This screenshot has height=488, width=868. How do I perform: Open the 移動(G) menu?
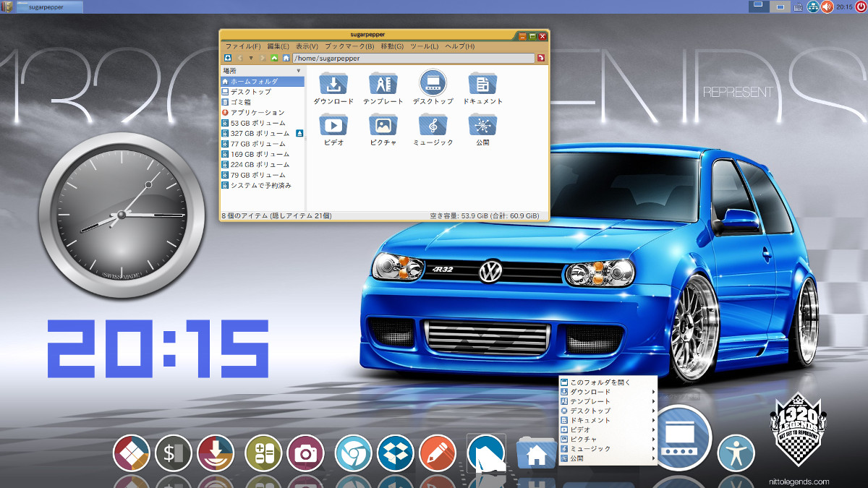(x=392, y=46)
